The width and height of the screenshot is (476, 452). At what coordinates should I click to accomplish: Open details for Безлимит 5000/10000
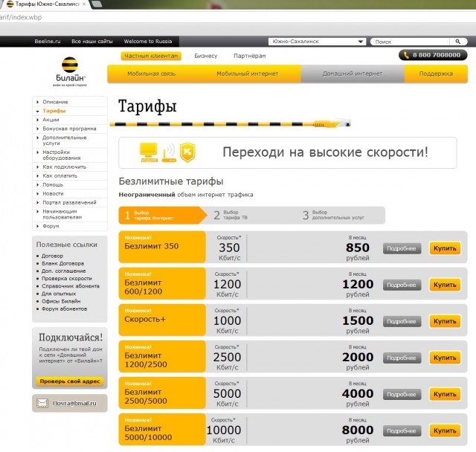(402, 430)
